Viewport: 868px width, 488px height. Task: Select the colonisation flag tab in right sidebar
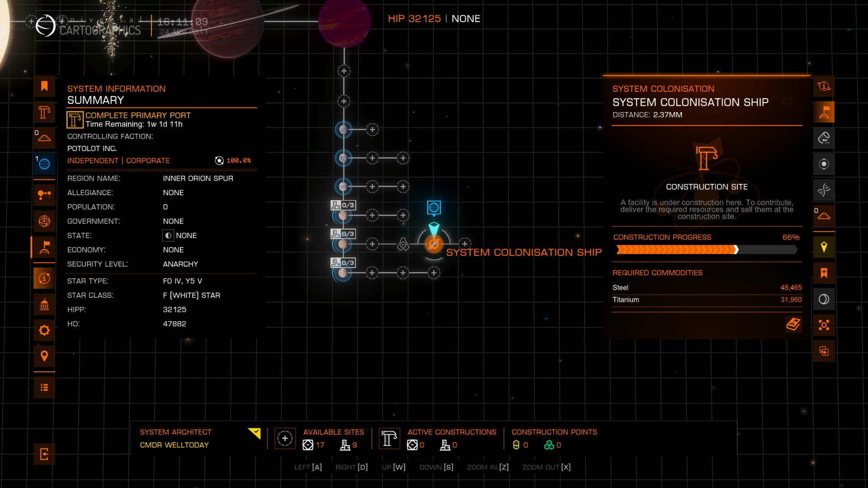[x=824, y=112]
